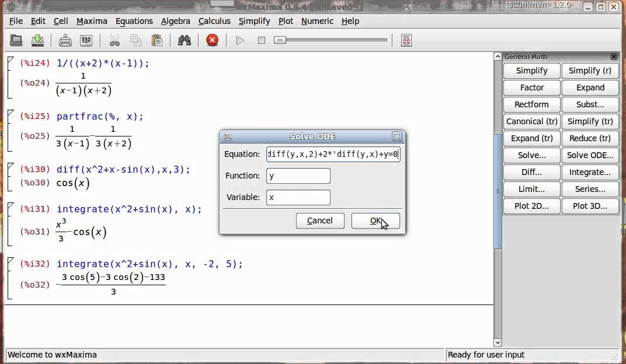Cancel the Solve ODE dialog

click(x=320, y=221)
